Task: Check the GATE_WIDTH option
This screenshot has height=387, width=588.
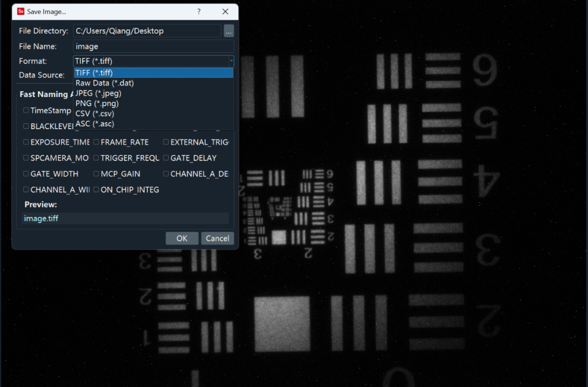Action: coord(26,174)
